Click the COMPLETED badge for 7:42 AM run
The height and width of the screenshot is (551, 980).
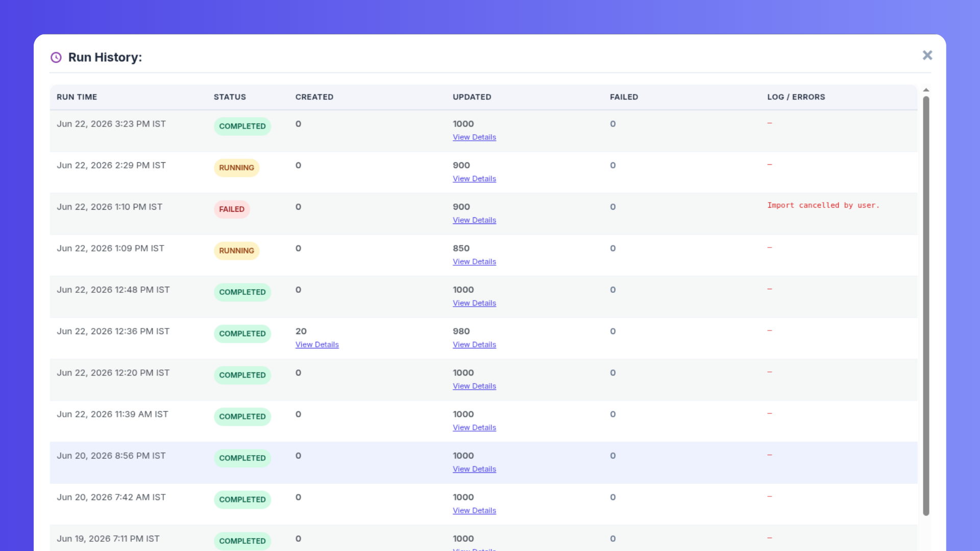(242, 499)
